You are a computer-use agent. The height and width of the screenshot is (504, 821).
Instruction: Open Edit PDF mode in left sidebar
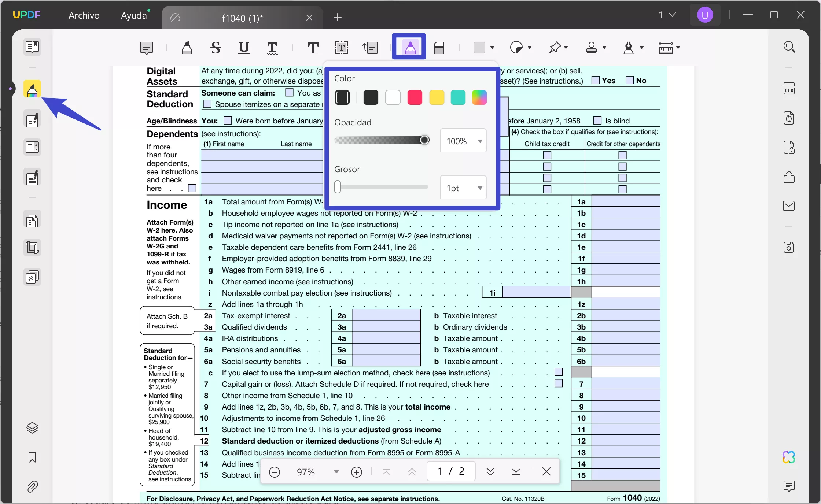tap(32, 119)
